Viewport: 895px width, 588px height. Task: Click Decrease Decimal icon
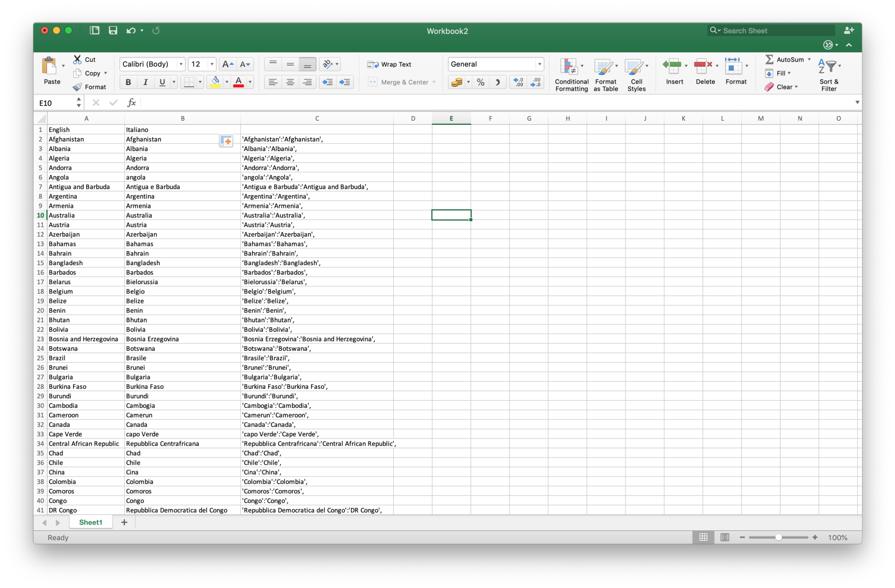[x=536, y=82]
